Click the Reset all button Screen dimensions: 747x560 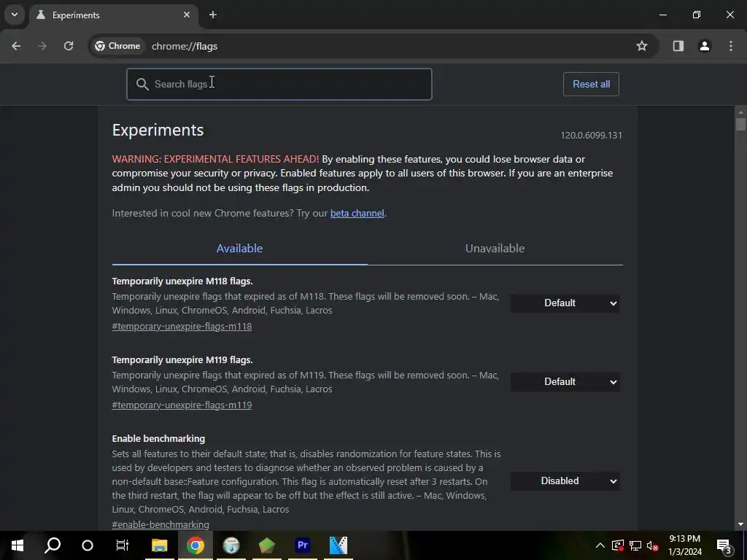click(591, 85)
